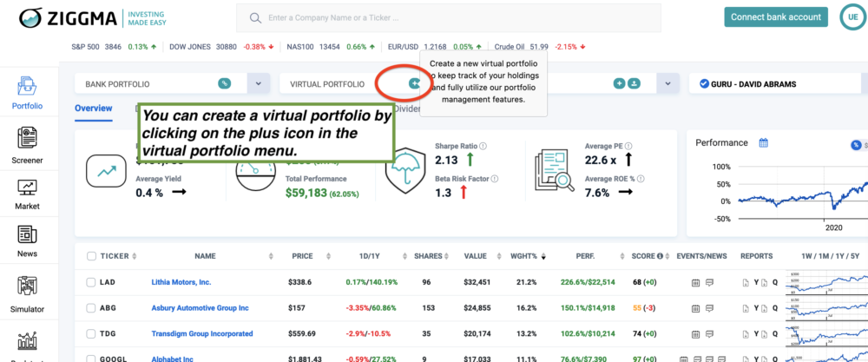Click the Average ROE % info icon
Viewport: 868px width, 362px height.
point(641,179)
